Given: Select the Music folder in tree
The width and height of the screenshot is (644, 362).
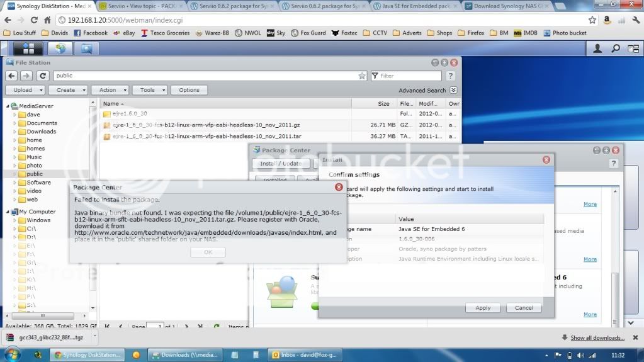Looking at the screenshot, I should pos(34,157).
